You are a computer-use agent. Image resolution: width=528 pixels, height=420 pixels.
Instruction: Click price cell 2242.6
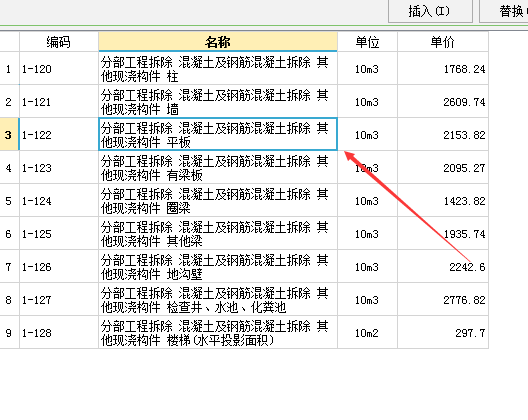(443, 266)
